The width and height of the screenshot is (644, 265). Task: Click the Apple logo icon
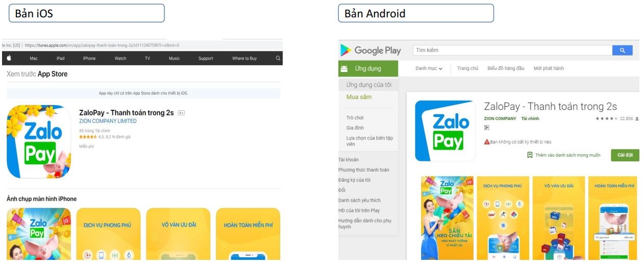click(9, 58)
